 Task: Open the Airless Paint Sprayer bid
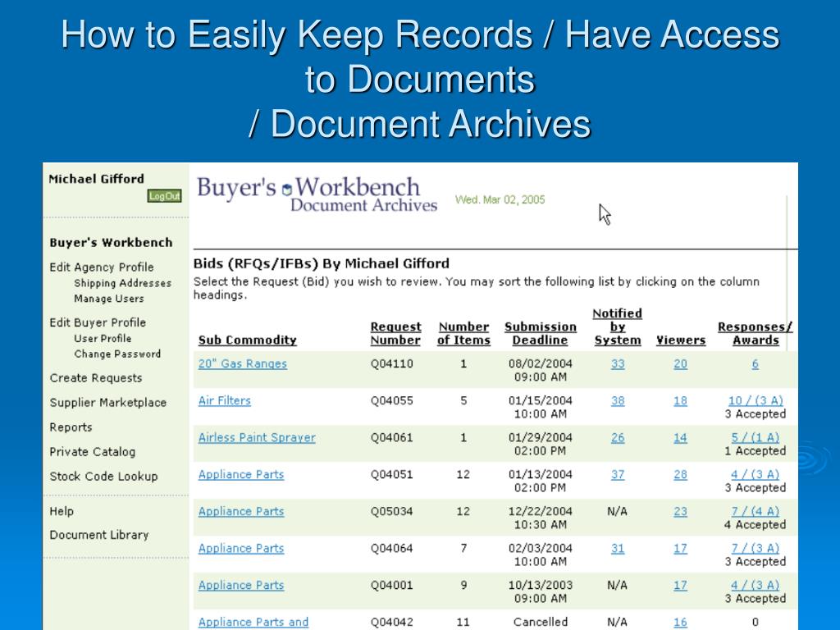pos(257,438)
